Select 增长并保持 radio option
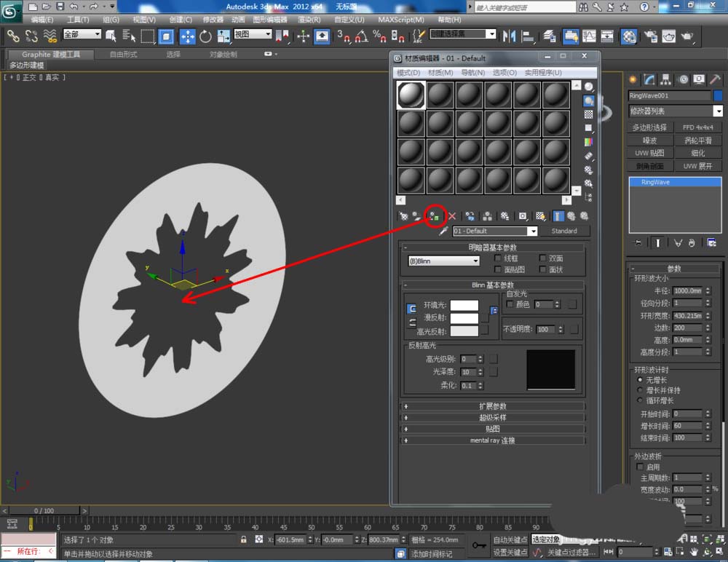 click(640, 390)
